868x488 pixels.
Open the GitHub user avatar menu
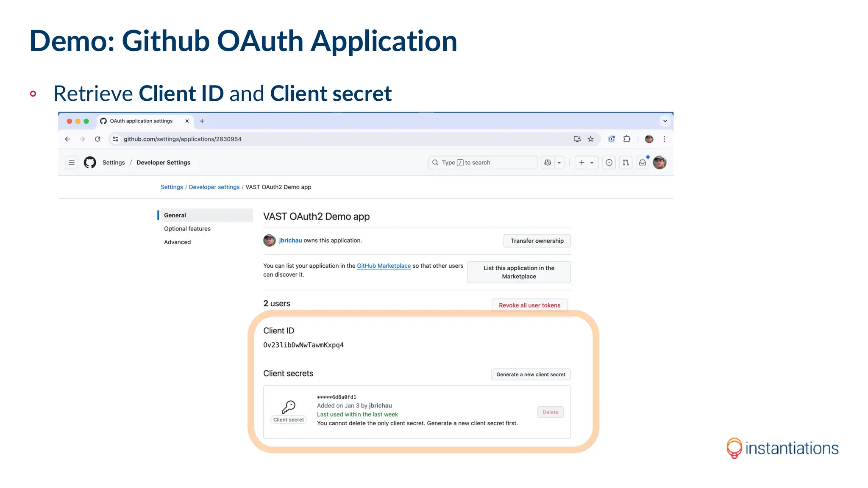coord(659,163)
